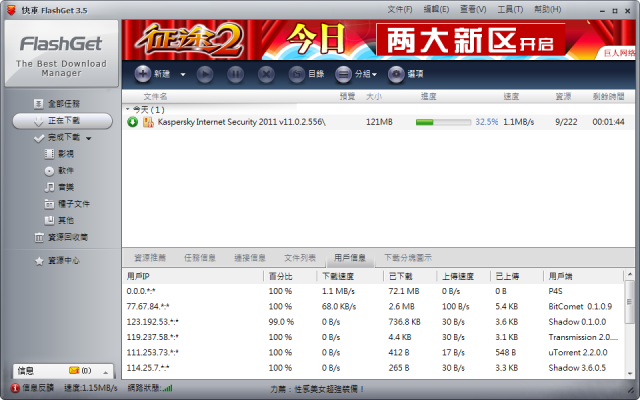
Task: Select the Music category note icon
Action: point(49,187)
